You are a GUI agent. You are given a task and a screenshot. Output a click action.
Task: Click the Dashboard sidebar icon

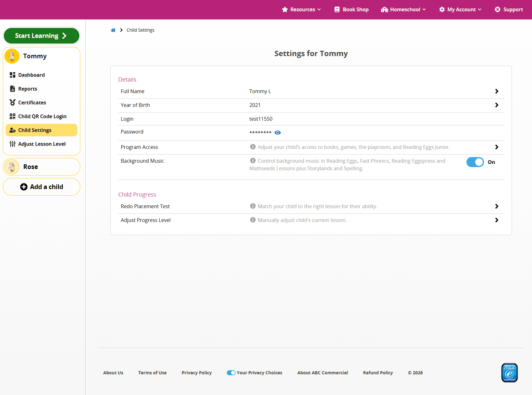pos(13,75)
